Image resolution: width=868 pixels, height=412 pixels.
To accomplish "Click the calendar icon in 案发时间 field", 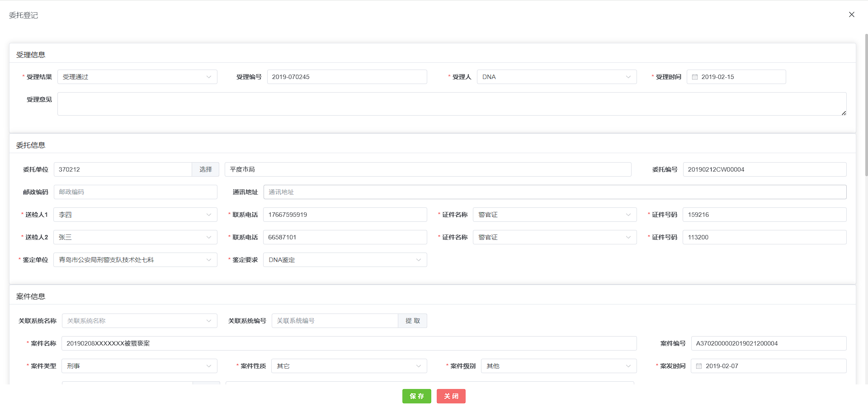I will [699, 366].
